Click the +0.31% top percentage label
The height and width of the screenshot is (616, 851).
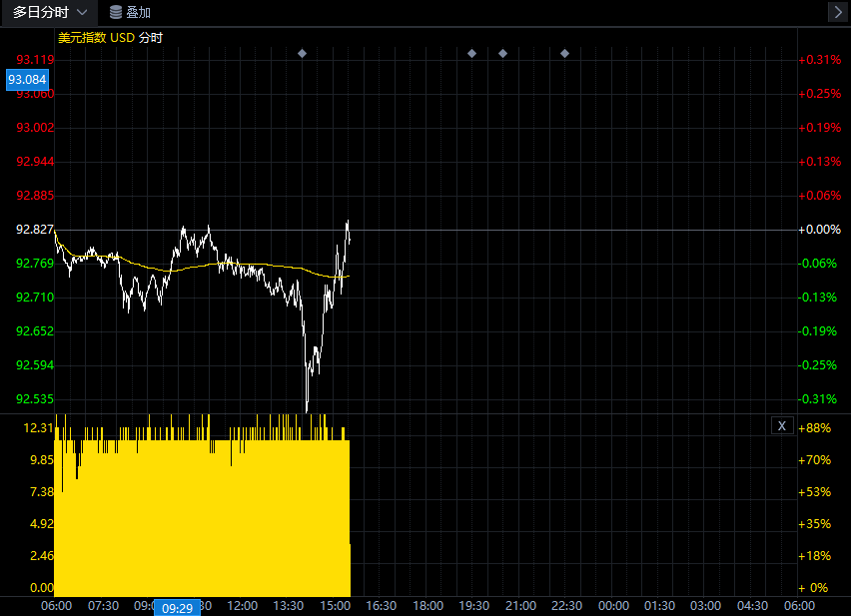click(x=819, y=60)
